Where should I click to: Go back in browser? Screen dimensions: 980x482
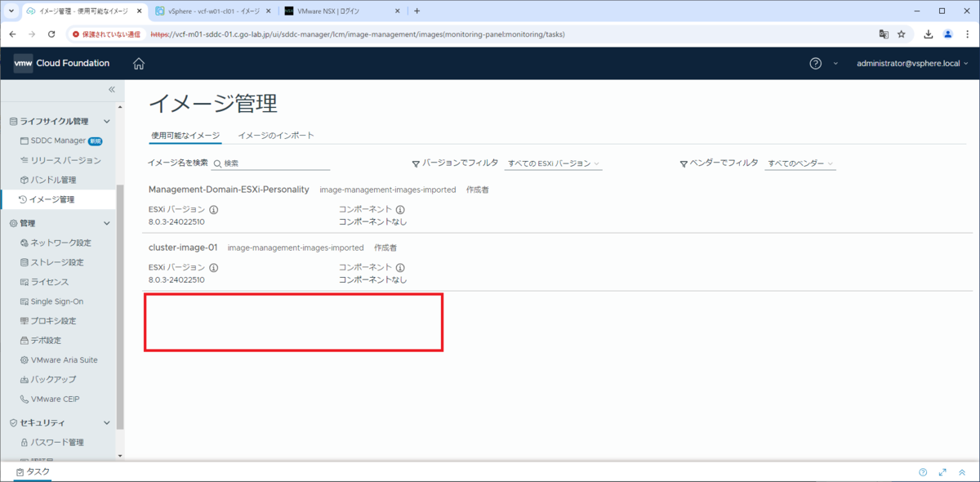(12, 34)
